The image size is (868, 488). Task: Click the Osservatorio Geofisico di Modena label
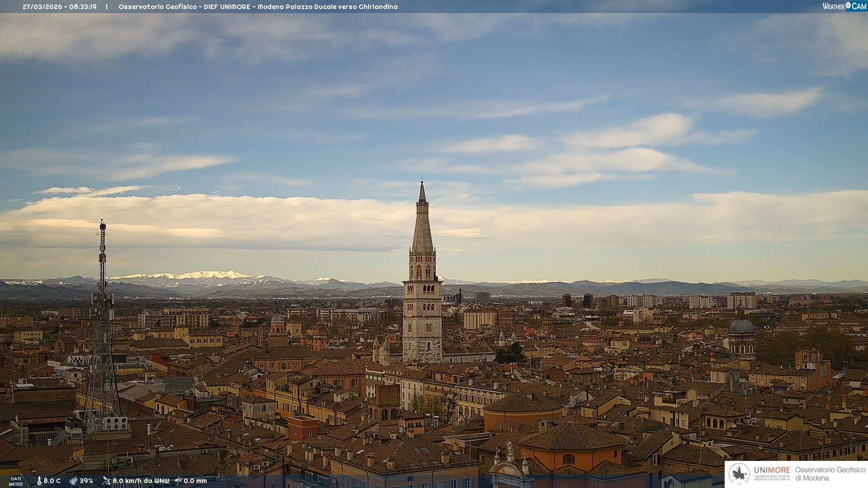830,474
